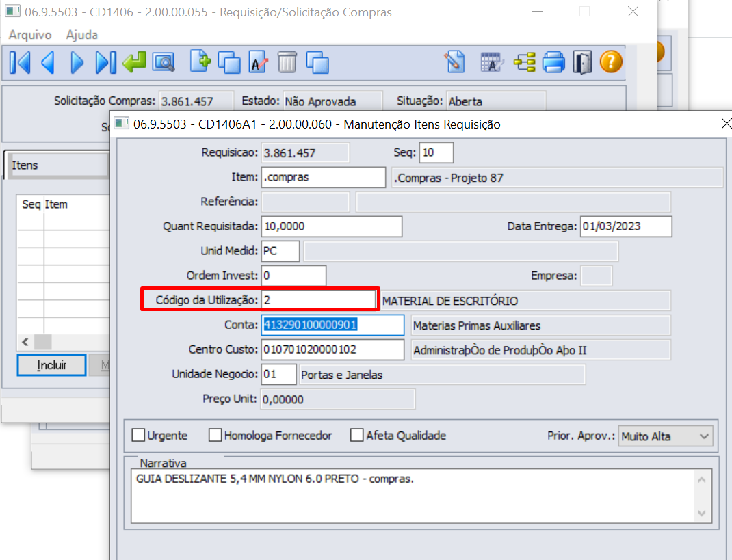This screenshot has width=732, height=560.
Task: Select the Itens tab
Action: coord(26,165)
